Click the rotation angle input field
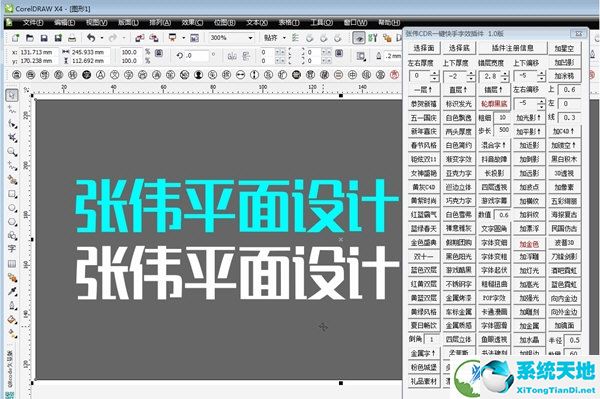The image size is (600, 399). (197, 56)
